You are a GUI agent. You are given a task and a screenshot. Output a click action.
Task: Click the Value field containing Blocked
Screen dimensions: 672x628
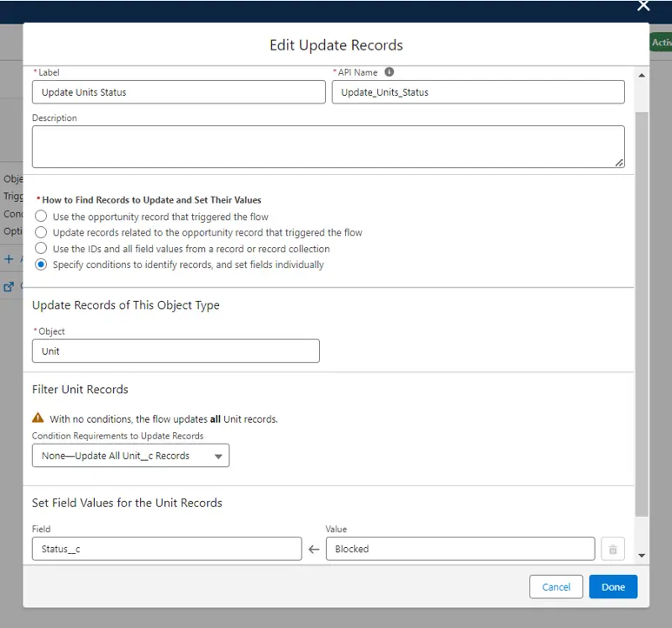[x=460, y=549]
